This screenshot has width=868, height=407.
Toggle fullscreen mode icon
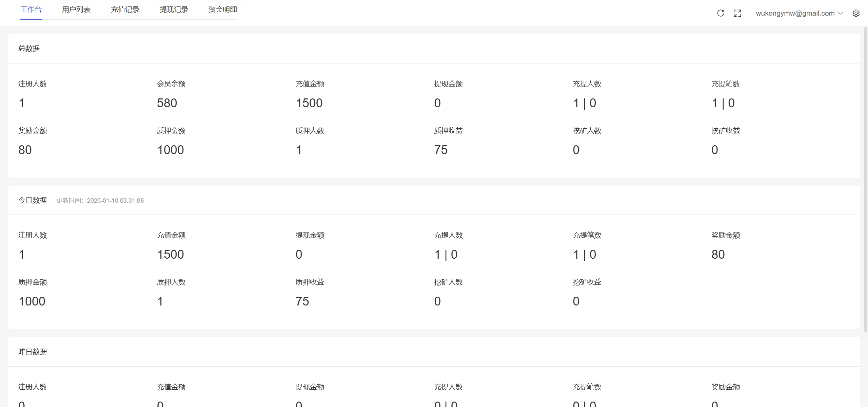pyautogui.click(x=737, y=13)
